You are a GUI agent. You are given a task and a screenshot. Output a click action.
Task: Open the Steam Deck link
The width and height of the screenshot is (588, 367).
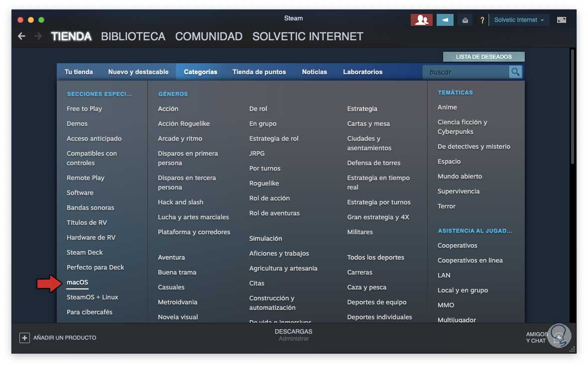tap(84, 253)
